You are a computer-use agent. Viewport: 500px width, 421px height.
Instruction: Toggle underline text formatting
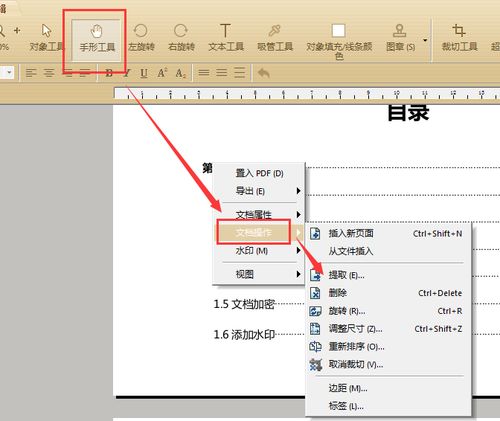click(144, 73)
